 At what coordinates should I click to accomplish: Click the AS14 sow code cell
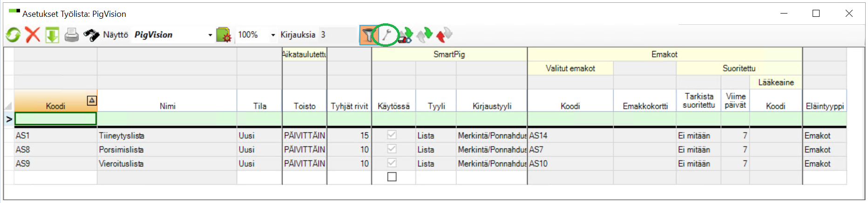[570, 135]
